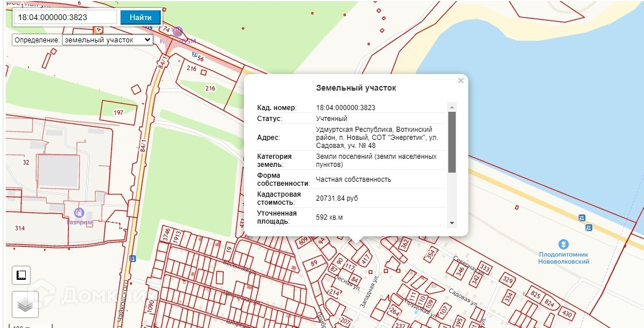Click the area value 592 кв.м
Screen dimensions: 644x328
(x=329, y=217)
